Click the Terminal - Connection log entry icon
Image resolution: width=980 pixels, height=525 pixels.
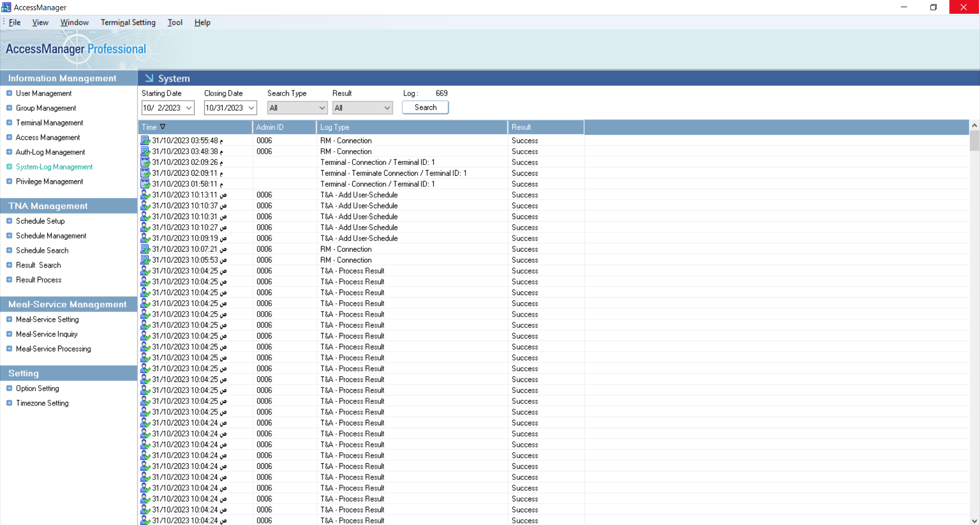(145, 162)
